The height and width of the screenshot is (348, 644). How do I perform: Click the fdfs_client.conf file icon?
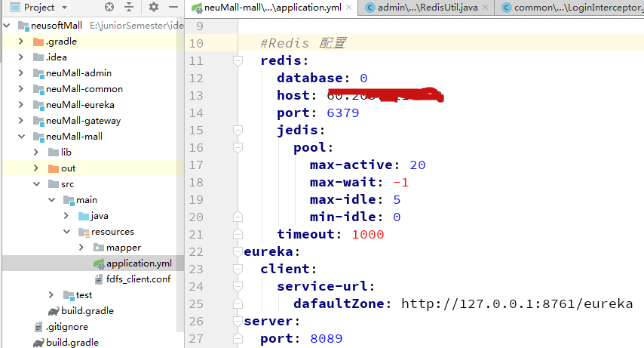point(99,279)
